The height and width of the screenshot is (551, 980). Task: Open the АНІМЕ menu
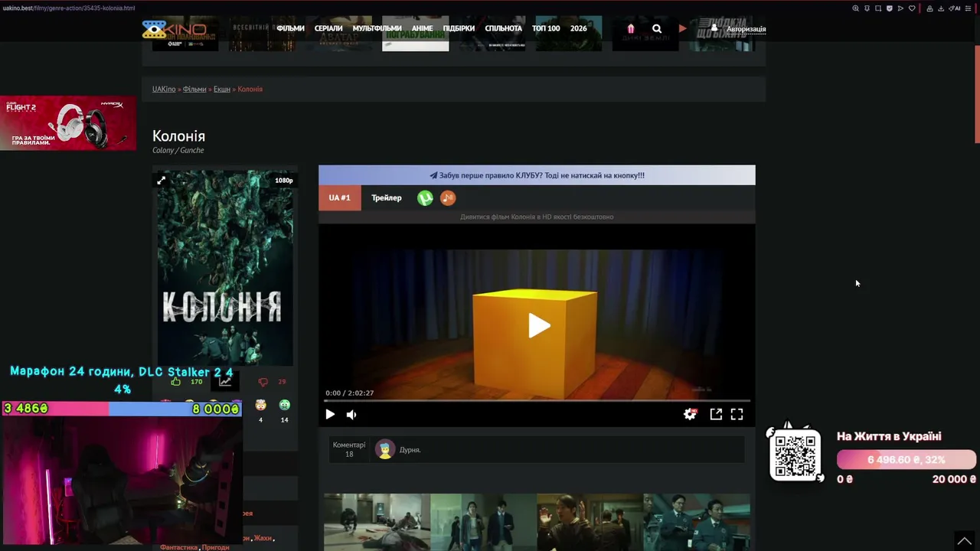coord(422,29)
